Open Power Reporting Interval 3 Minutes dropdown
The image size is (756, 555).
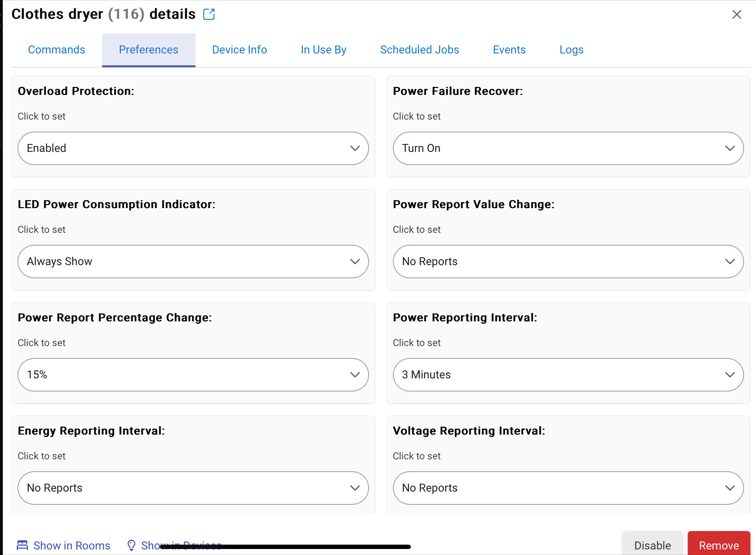[x=568, y=375]
